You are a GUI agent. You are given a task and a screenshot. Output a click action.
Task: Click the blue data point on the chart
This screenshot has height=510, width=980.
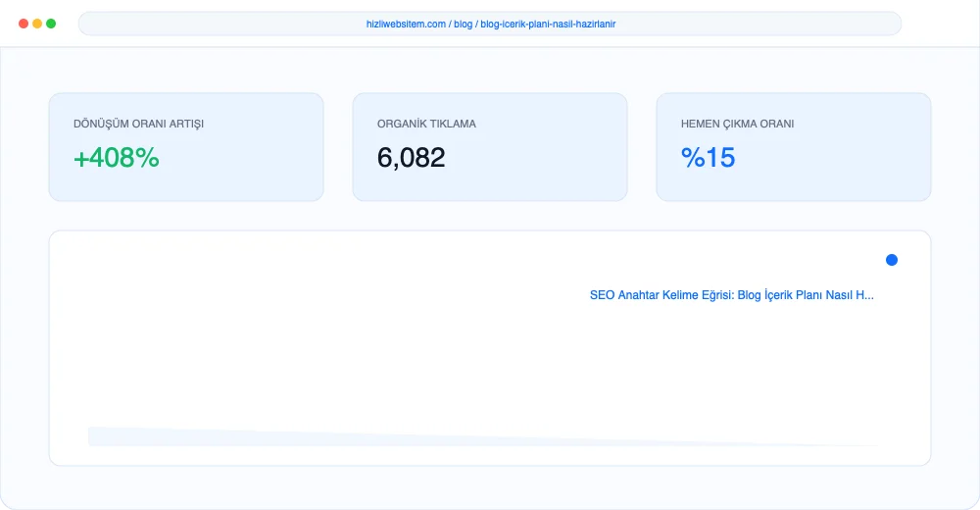(x=892, y=260)
